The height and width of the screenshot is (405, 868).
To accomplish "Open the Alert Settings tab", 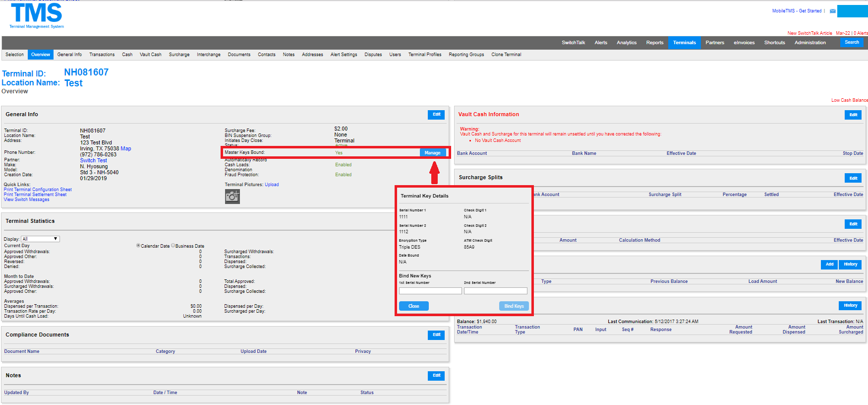I will tap(344, 55).
